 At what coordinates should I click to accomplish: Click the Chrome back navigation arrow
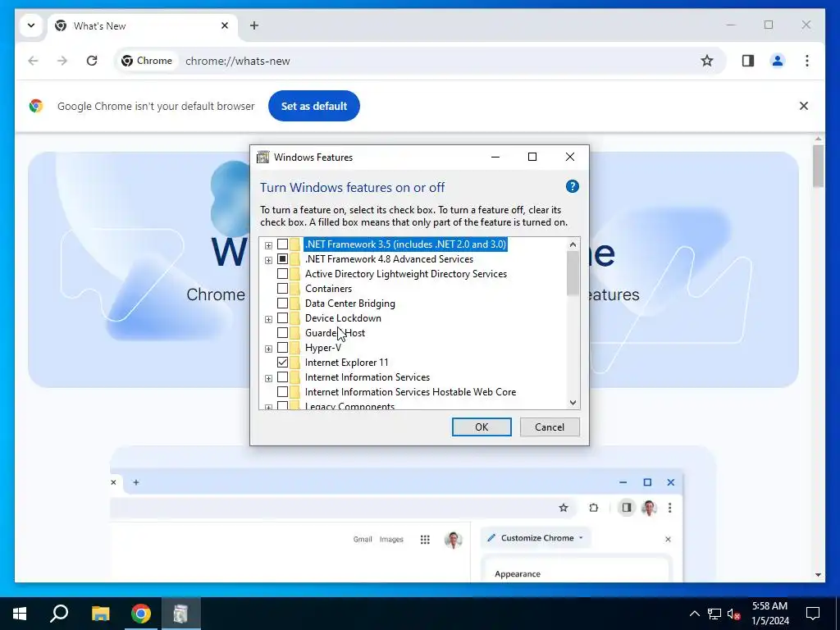pos(33,61)
